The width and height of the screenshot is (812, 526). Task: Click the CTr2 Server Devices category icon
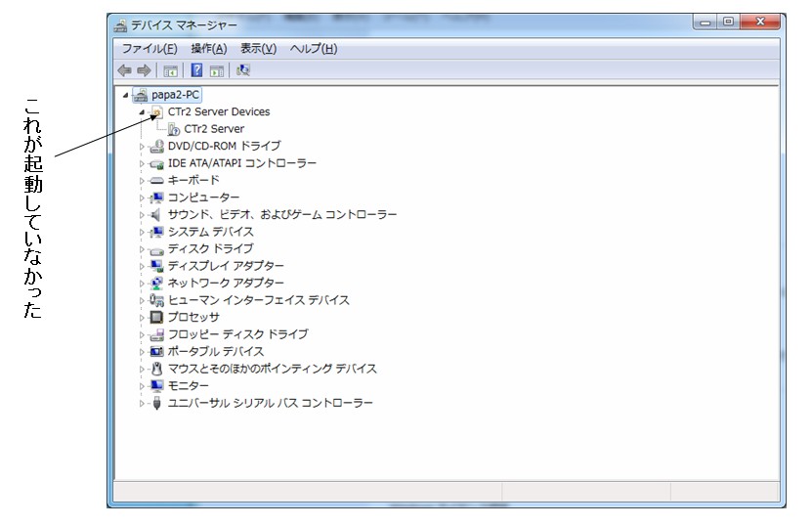(x=156, y=111)
